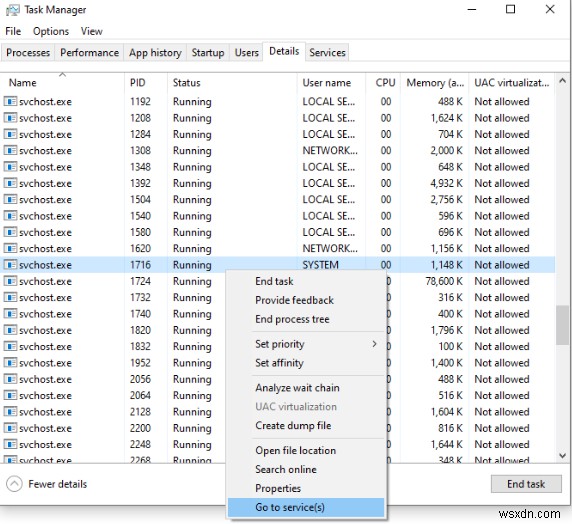Click the End task button at bottom
The height and width of the screenshot is (524, 572).
pyautogui.click(x=526, y=484)
